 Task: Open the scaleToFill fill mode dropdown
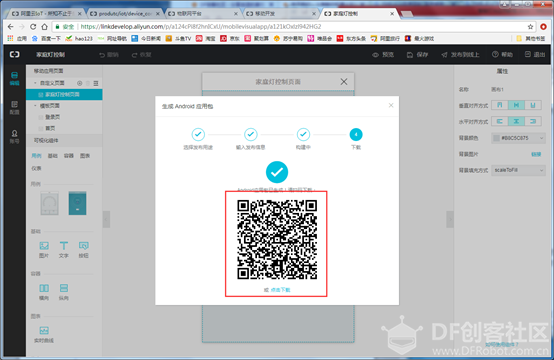tap(518, 170)
